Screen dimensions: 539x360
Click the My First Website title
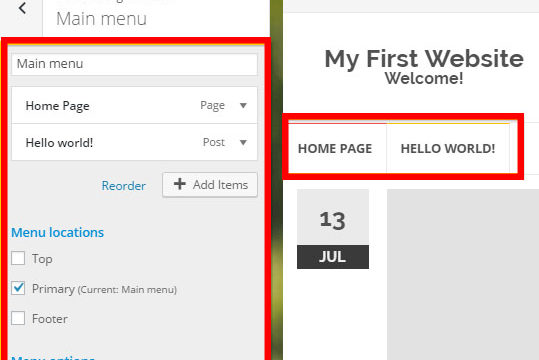(x=424, y=58)
